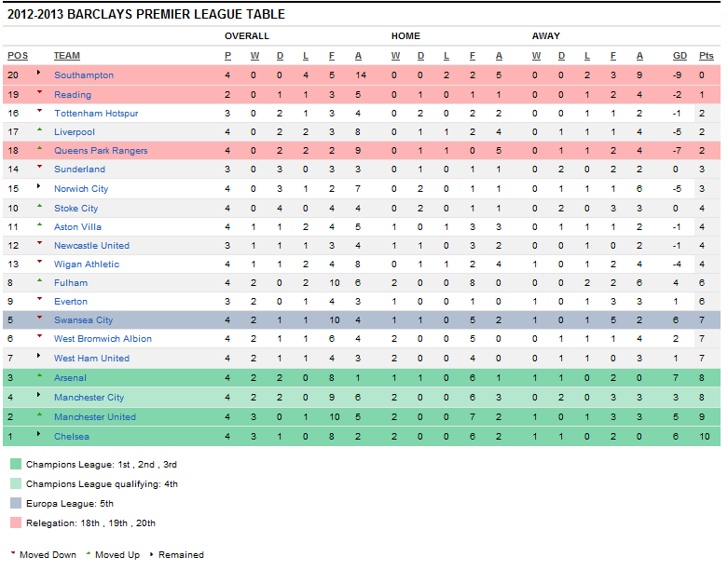Click the down arrow next to Swansea City
Image resolution: width=728 pixels, height=570 pixels.
[x=39, y=318]
